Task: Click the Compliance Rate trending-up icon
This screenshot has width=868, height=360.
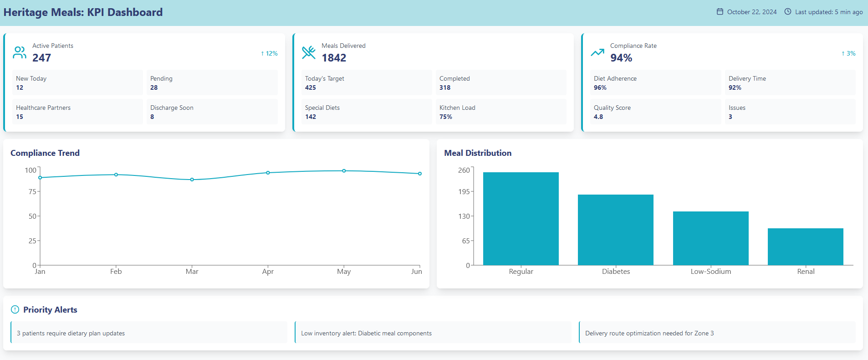Action: 597,52
